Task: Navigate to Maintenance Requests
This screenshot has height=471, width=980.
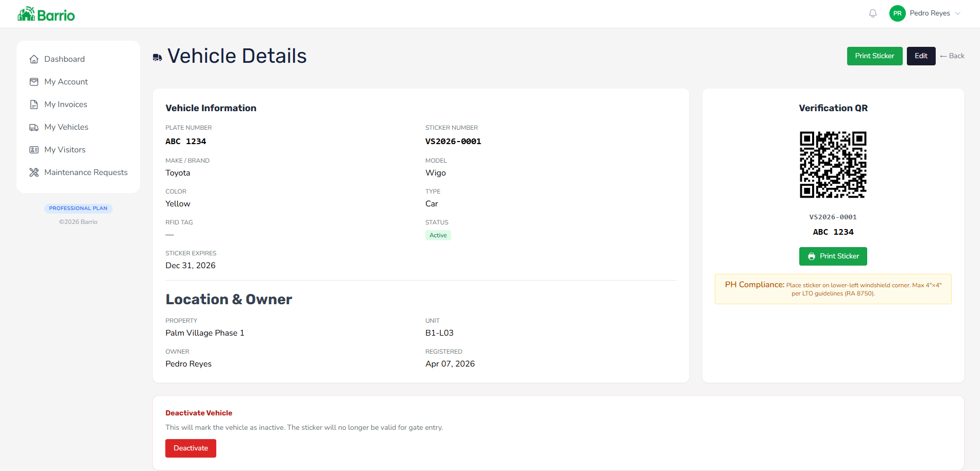Action: click(85, 172)
